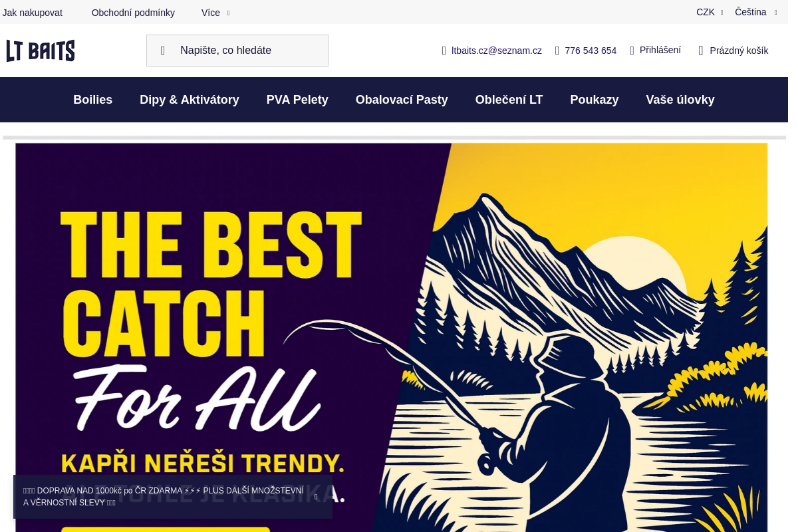Click the email envelope icon
Viewport: 798px width, 532px height.
click(444, 51)
